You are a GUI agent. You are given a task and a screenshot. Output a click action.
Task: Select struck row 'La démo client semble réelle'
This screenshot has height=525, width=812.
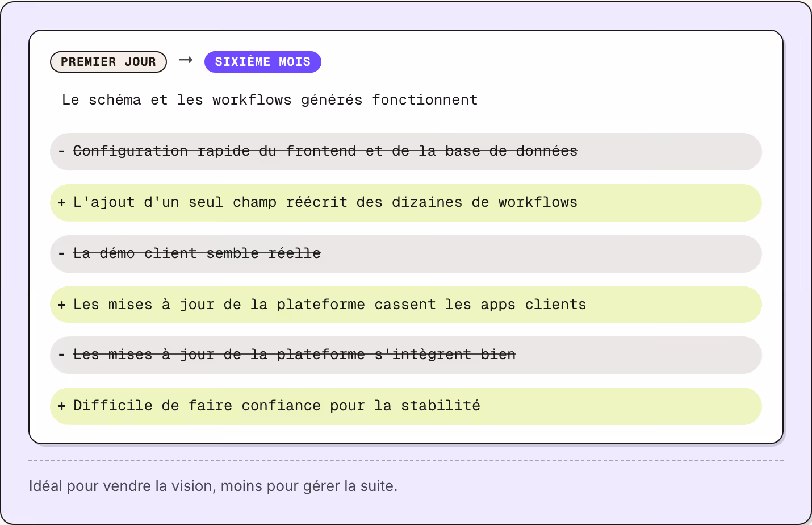[x=406, y=254]
